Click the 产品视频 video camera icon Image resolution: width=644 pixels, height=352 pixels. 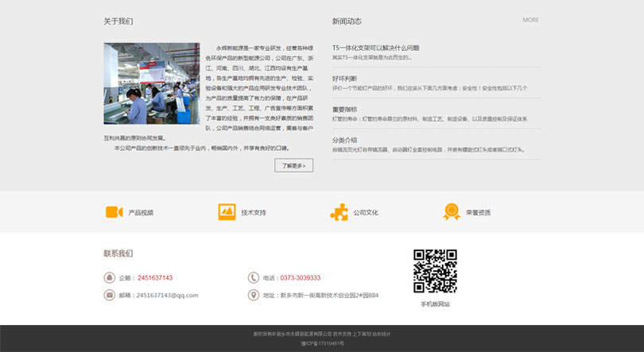click(114, 212)
